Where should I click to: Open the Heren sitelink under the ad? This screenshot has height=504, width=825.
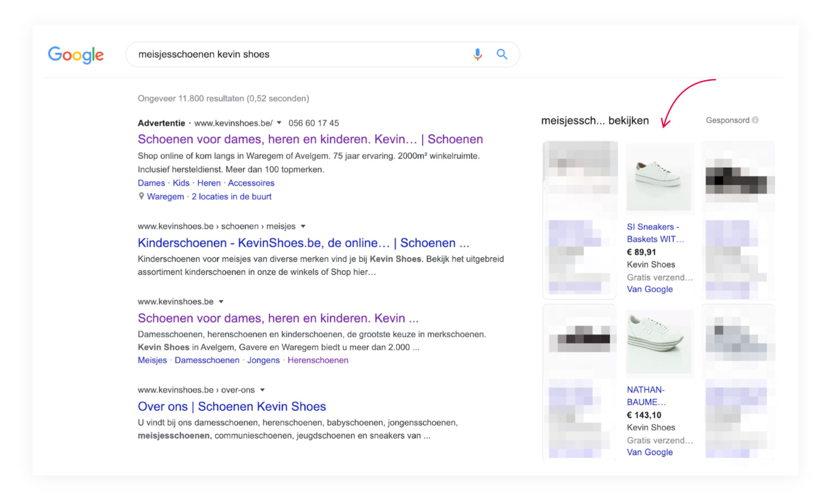point(209,183)
